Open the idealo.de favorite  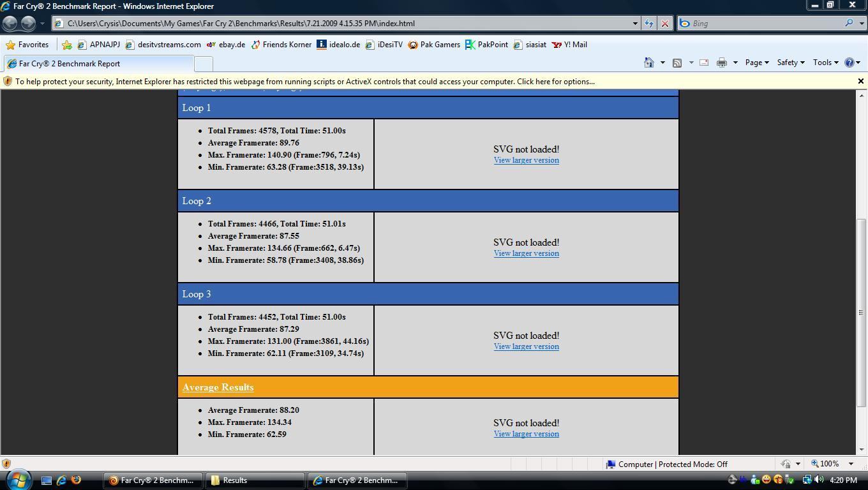[x=338, y=45]
